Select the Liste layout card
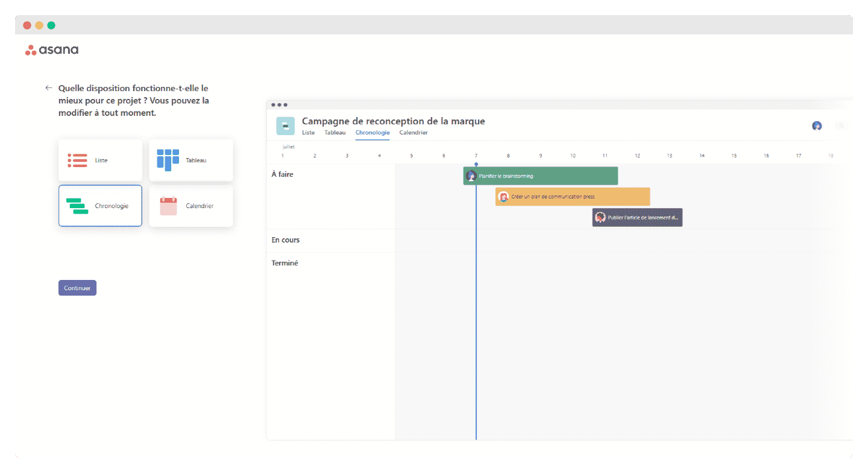The image size is (868, 473). (100, 160)
